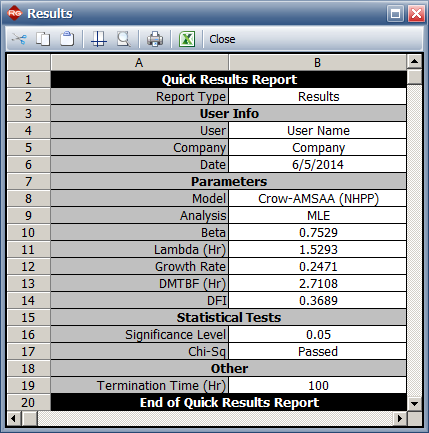Select the DMTBF (Hr) label cell
The width and height of the screenshot is (429, 433).
139,283
